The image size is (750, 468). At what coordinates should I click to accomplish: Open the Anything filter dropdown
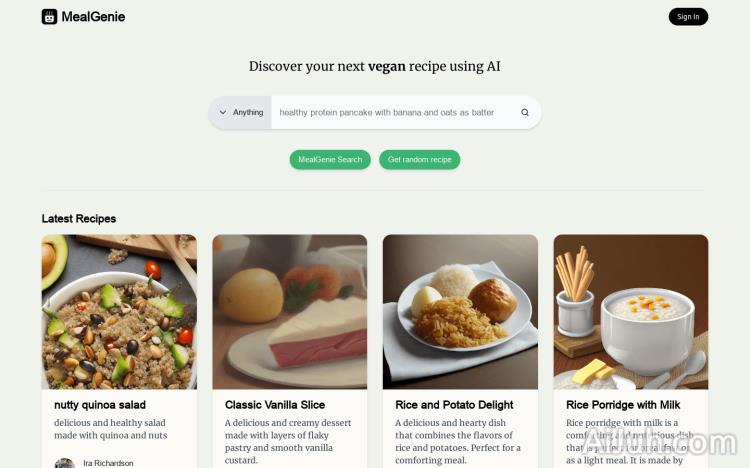click(x=241, y=112)
